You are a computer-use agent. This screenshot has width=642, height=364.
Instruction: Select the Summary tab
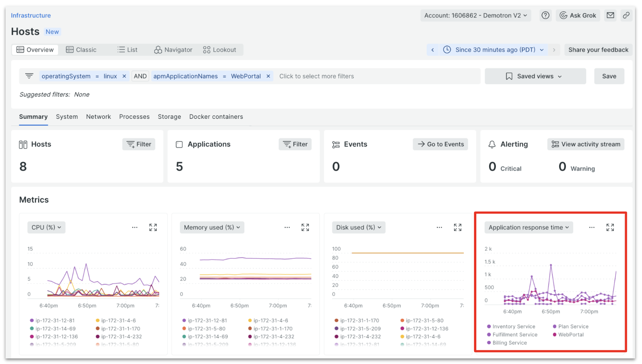coord(33,117)
